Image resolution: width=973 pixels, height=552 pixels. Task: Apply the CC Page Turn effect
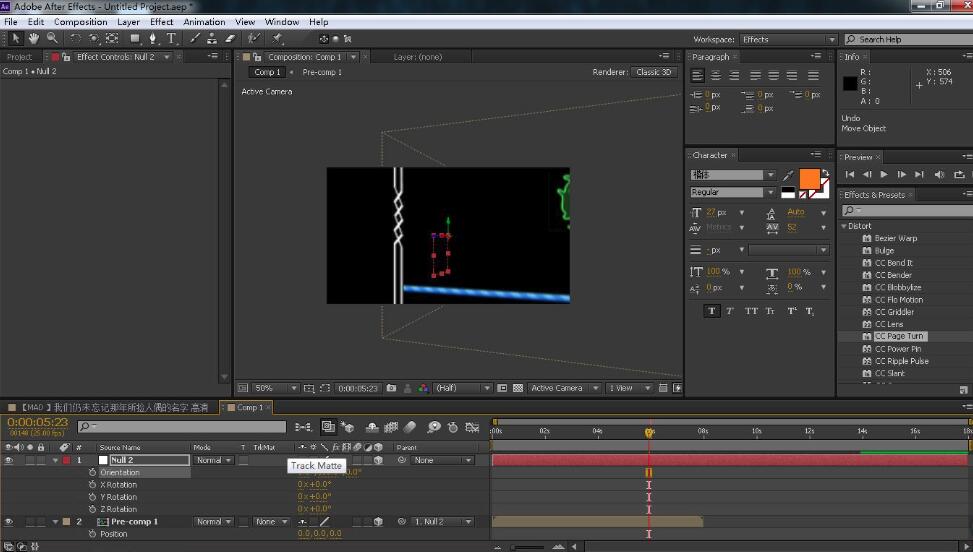[x=899, y=337]
